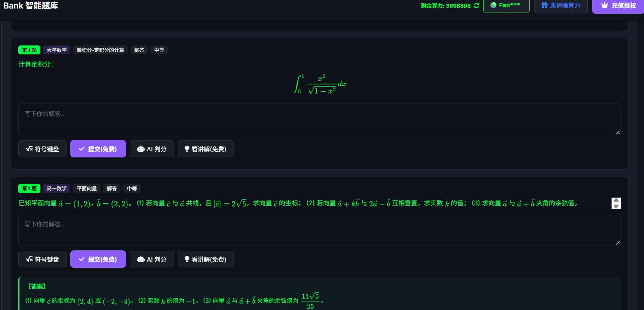Viewport: 644px width, 310px height.
Task: Click the crown icon on 充值授权
Action: point(605,5)
